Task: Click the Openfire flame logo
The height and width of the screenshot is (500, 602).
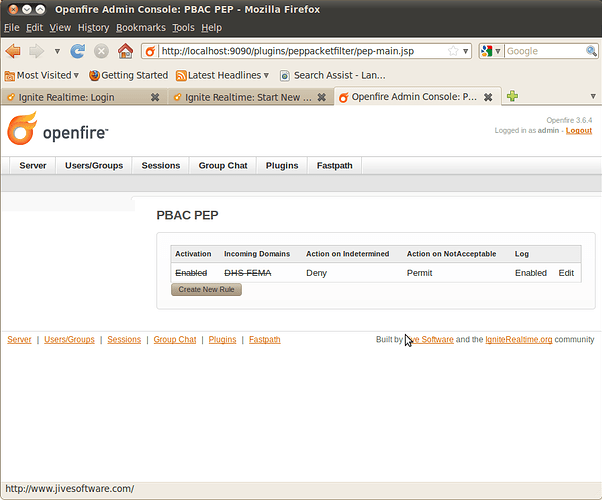Action: click(x=22, y=129)
